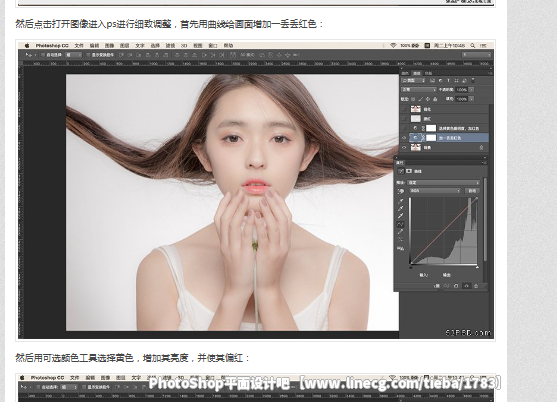Screen dimensions: 557x402
Task: Hide the 加一丢丢红色 curves layer
Action: coord(404,138)
